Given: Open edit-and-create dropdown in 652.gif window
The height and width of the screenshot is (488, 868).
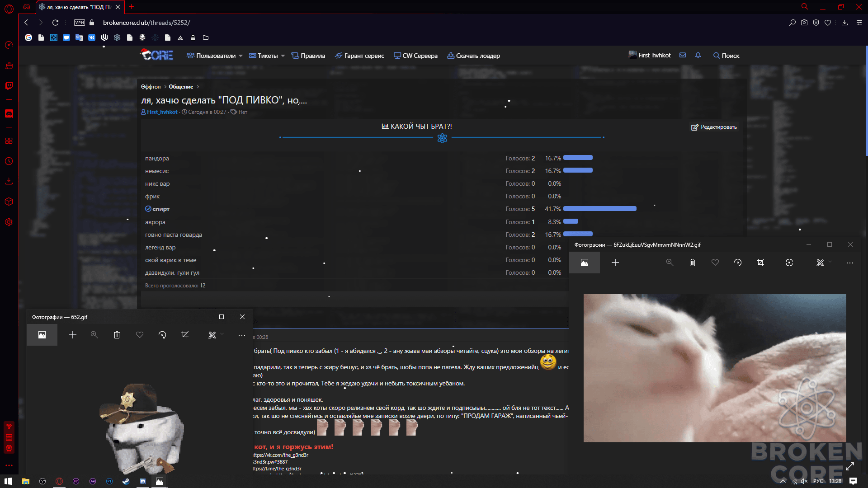Looking at the screenshot, I should click(216, 335).
